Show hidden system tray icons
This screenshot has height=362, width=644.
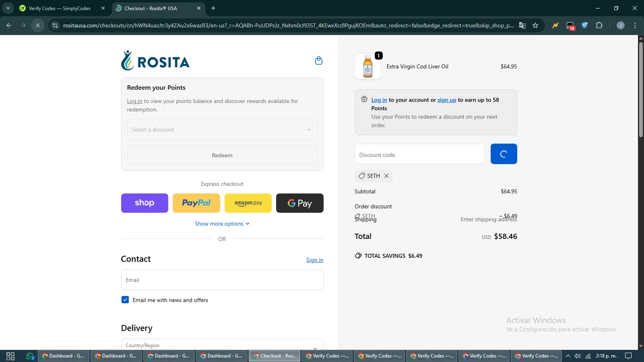pyautogui.click(x=568, y=356)
